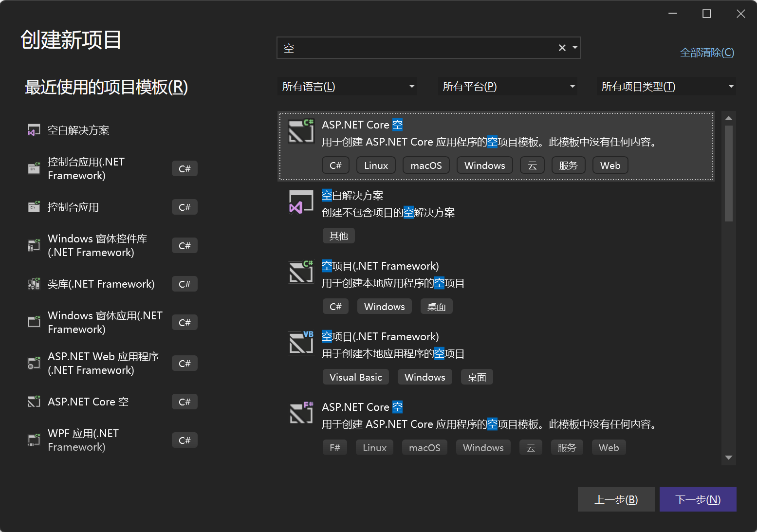Click the 云 tag on F# ASP.NET Core result
The image size is (757, 532).
point(531,448)
